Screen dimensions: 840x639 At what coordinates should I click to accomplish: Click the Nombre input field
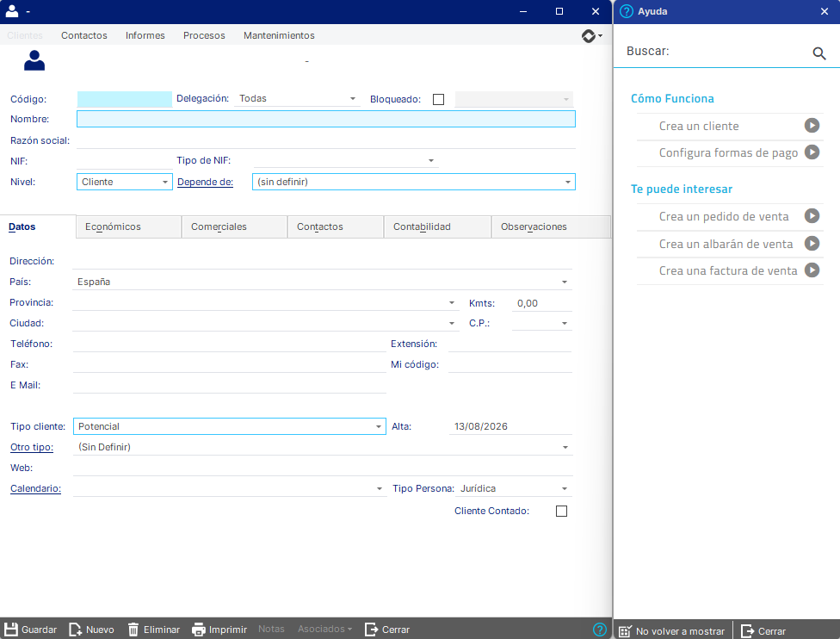point(325,119)
